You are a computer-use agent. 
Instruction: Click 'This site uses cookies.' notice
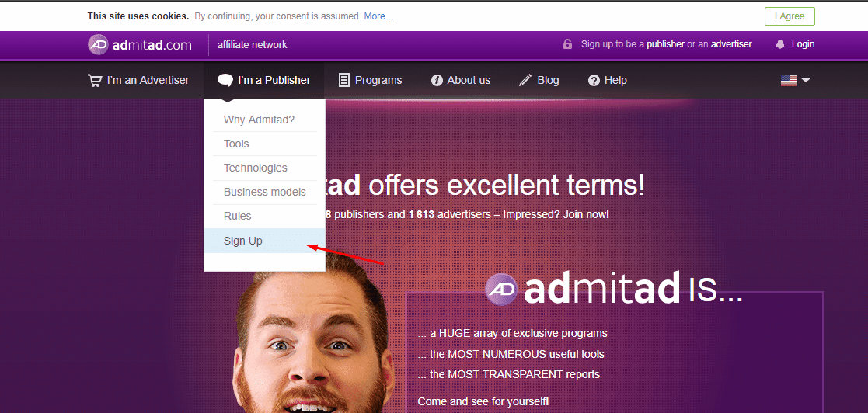(138, 16)
